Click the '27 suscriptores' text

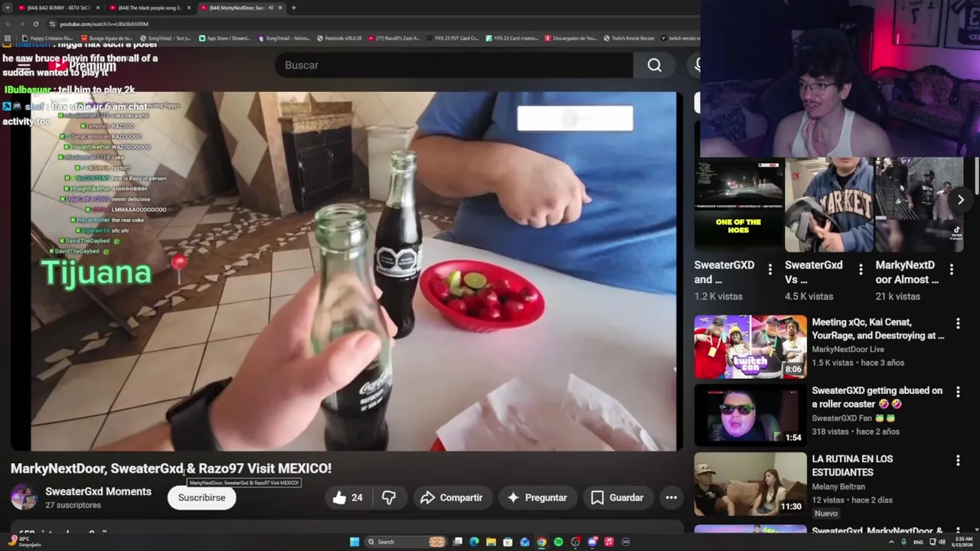click(73, 505)
